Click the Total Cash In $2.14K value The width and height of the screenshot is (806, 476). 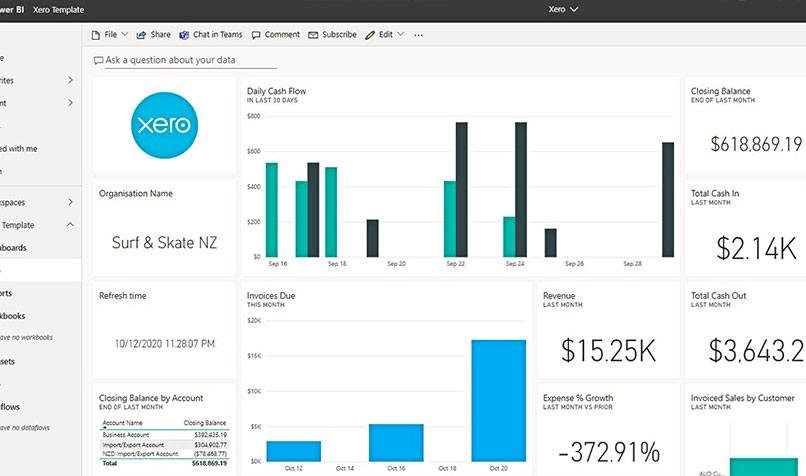pos(756,248)
